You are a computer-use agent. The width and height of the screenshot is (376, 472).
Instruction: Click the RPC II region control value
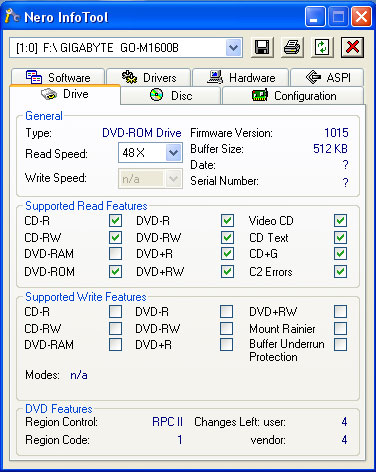pyautogui.click(x=167, y=422)
